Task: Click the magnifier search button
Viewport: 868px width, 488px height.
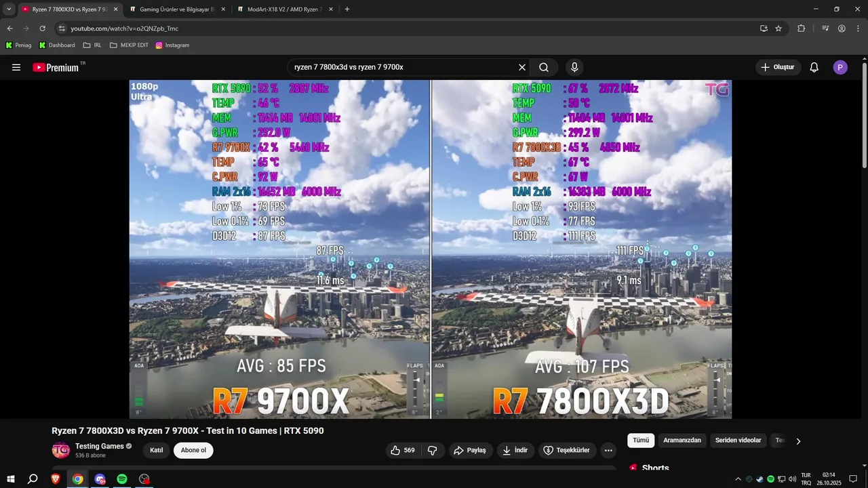Action: pos(544,67)
